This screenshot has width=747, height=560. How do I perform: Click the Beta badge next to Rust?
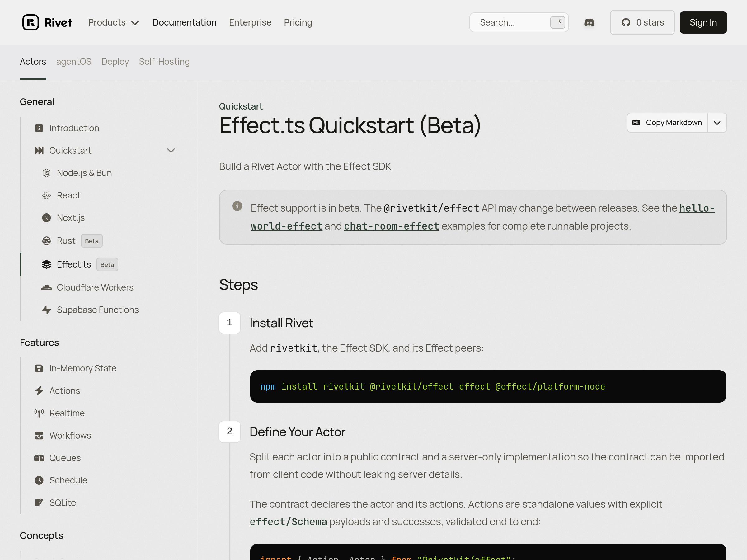click(x=92, y=241)
